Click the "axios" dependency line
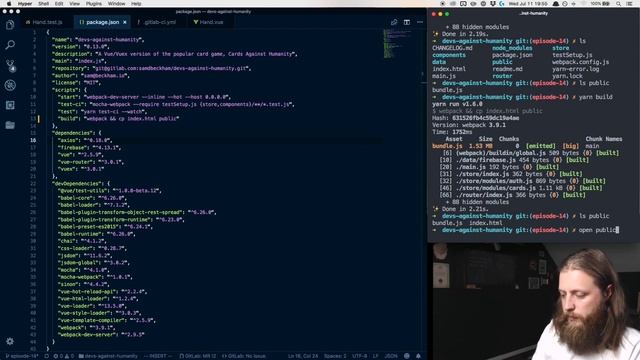Image resolution: width=640 pixels, height=360 pixels. click(84, 140)
